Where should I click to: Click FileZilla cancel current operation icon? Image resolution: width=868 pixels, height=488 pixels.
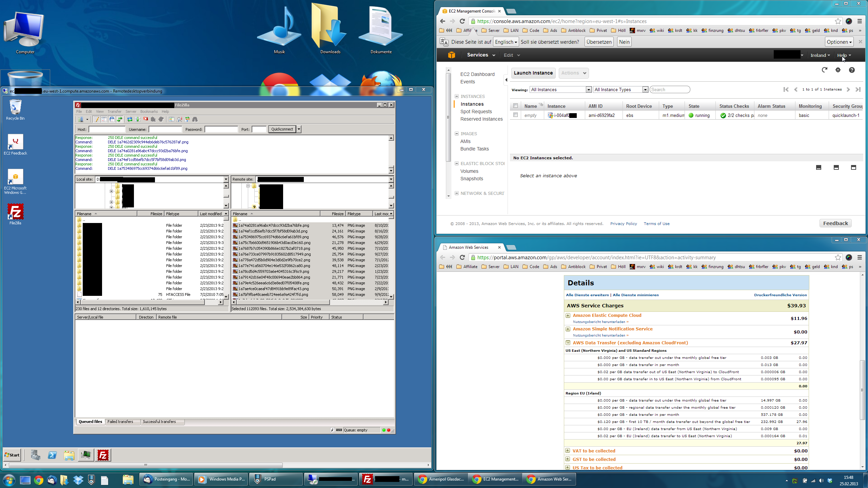click(x=145, y=119)
